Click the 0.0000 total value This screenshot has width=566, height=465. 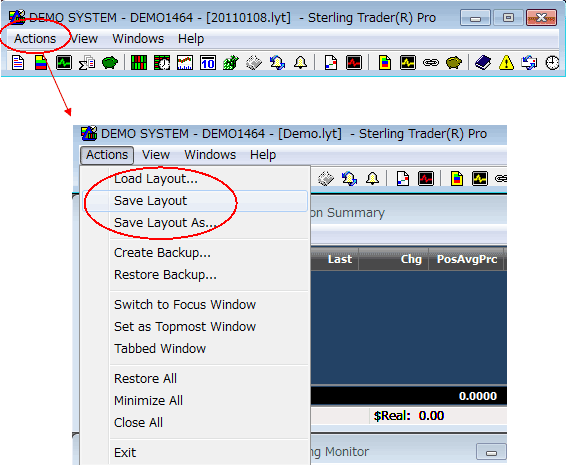click(478, 396)
